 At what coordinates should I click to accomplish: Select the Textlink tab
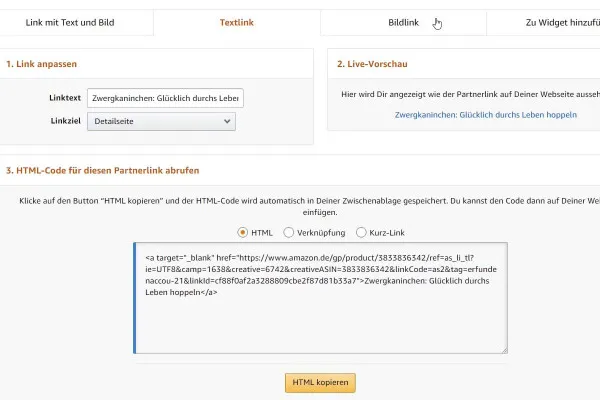[237, 22]
